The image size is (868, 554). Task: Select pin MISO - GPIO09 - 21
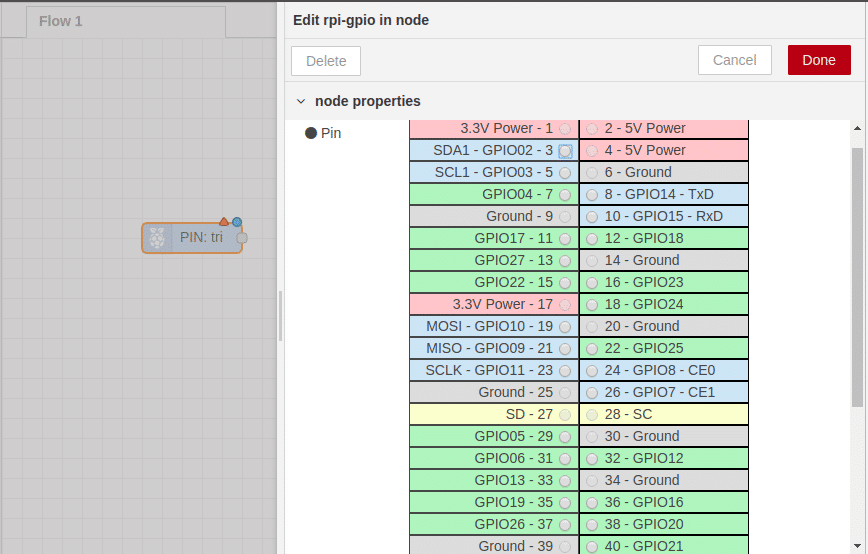[565, 349]
